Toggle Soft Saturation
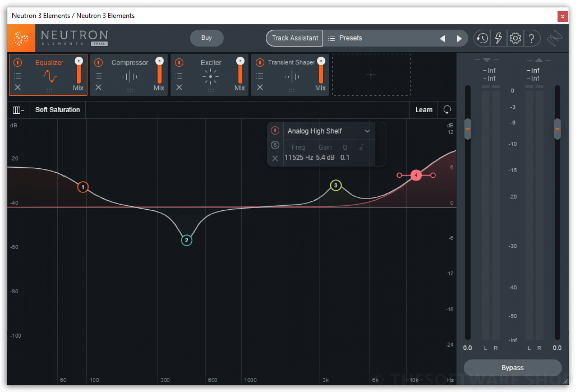 point(57,110)
